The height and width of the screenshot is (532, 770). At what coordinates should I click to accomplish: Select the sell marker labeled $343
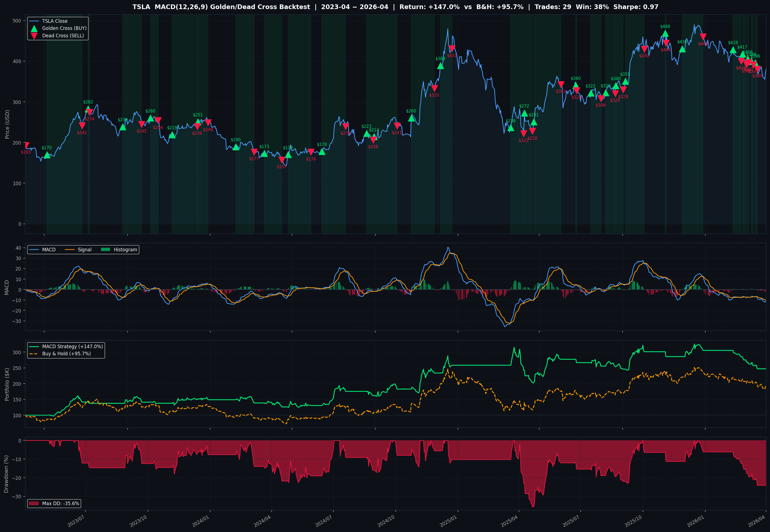tap(561, 84)
